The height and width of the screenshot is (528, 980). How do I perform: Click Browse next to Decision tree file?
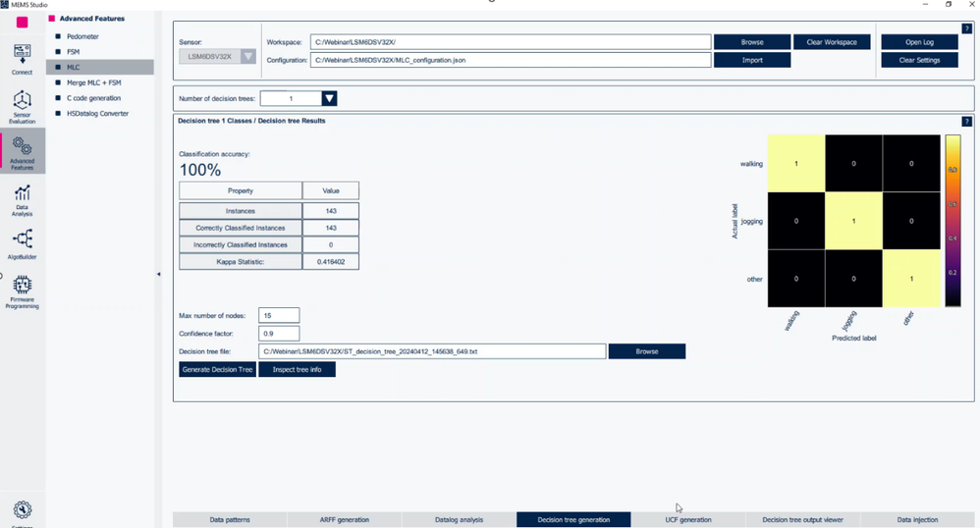(x=647, y=351)
